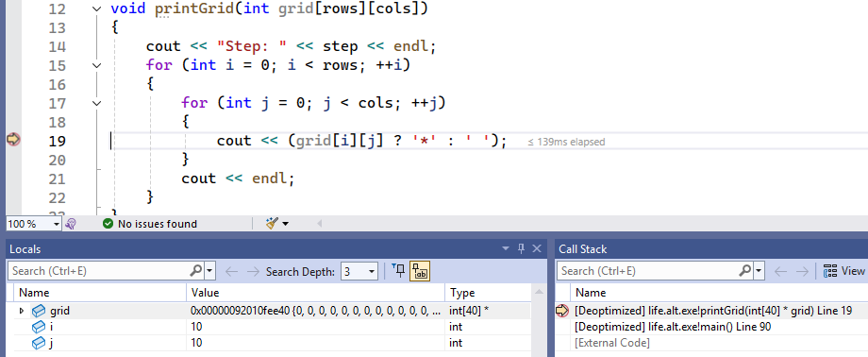Click the editor horizontal scrollbar left arrow
The image size is (868, 357).
click(319, 224)
